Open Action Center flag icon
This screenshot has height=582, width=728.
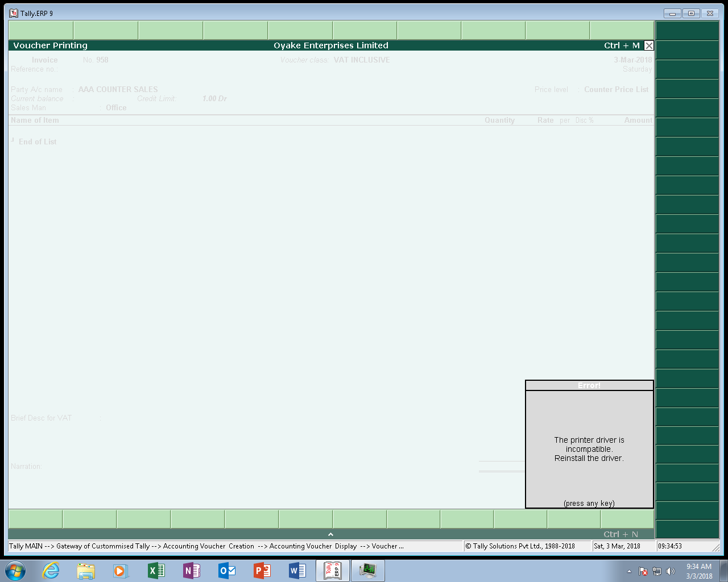643,571
